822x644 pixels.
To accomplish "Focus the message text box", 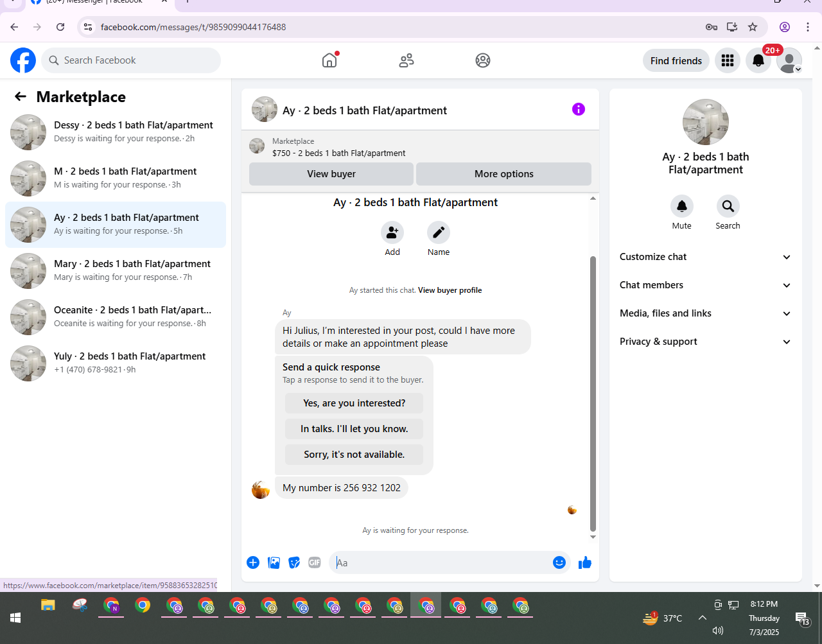I will (442, 563).
